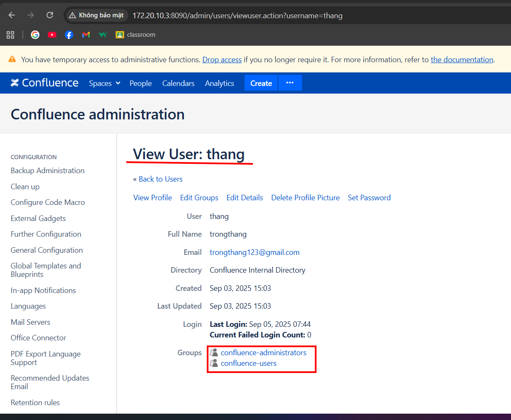Click the Confluence logo in header
This screenshot has height=420, width=511.
coord(44,83)
